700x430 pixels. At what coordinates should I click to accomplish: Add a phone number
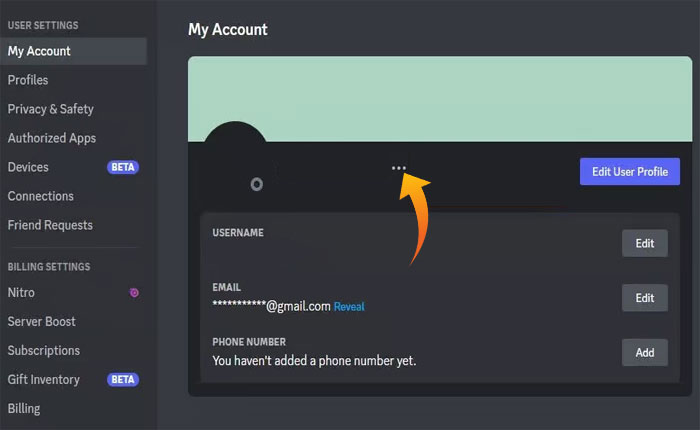[644, 352]
